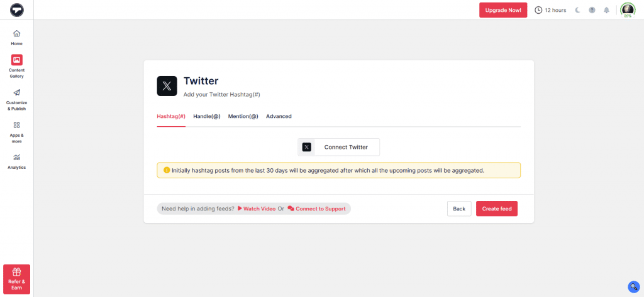Toggle dark mode moon icon
The width and height of the screenshot is (644, 297).
[x=577, y=10]
